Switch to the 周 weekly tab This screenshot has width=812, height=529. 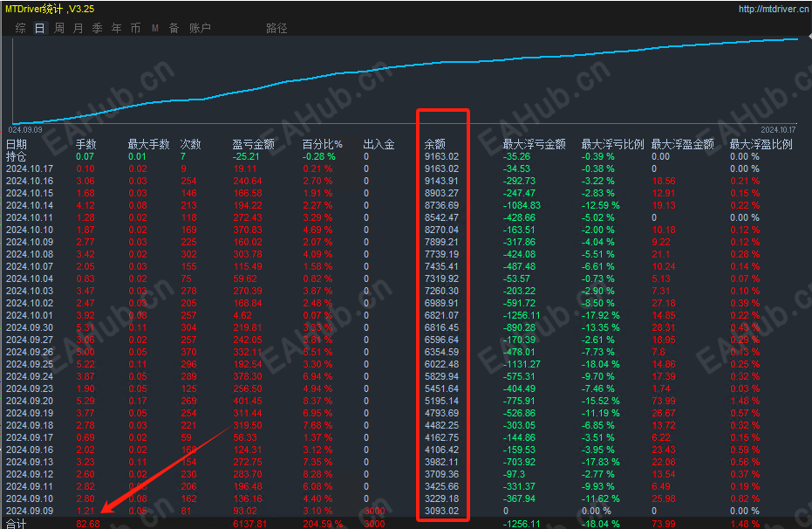pos(59,28)
